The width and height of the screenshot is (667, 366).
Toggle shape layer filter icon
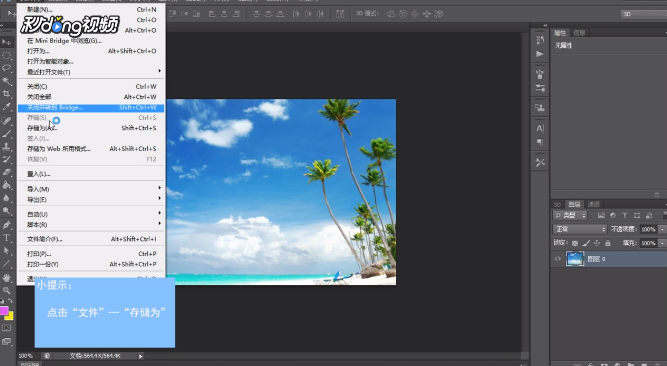[x=637, y=215]
